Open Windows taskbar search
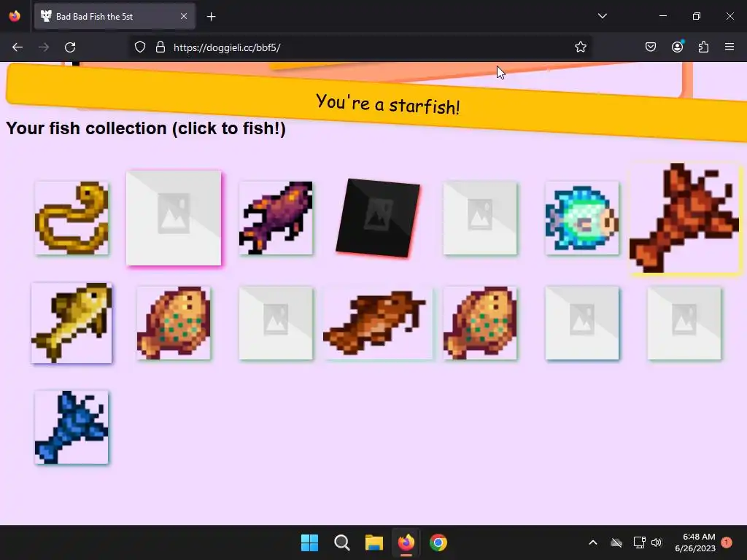Screen dimensions: 747x560 tap(342, 542)
